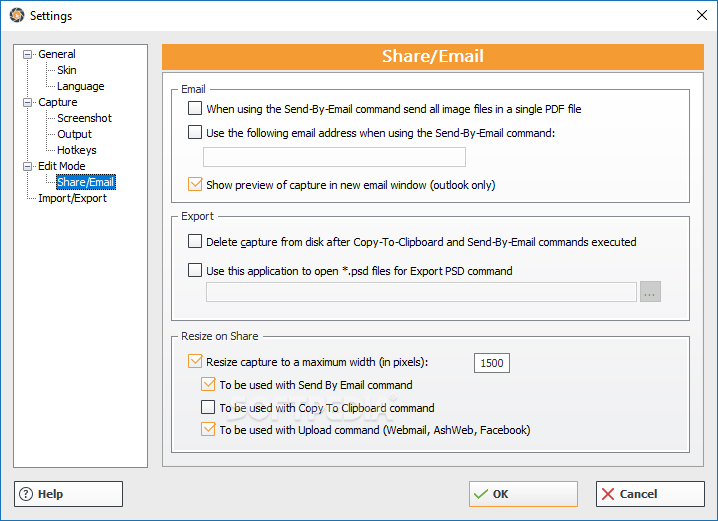Viewport: 718px width, 521px height.
Task: Check To be used with Copy To Clipboard
Action: (208, 407)
